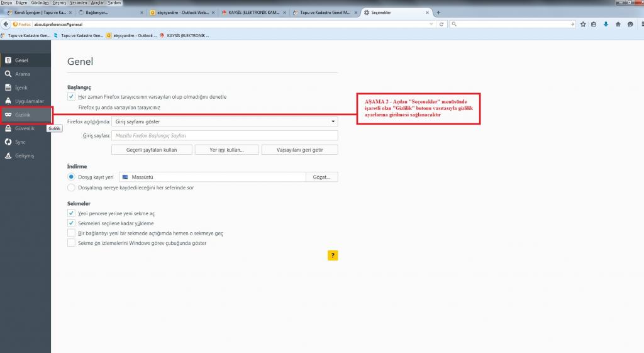
Task: Expand the 'Giriş sayfamı göster' dropdown
Action: [225, 121]
